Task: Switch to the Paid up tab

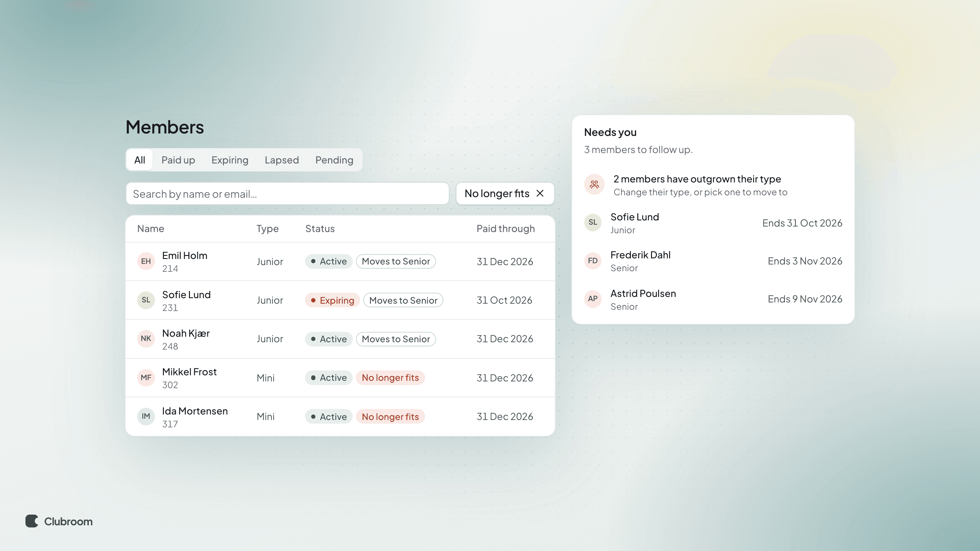Action: click(x=178, y=160)
